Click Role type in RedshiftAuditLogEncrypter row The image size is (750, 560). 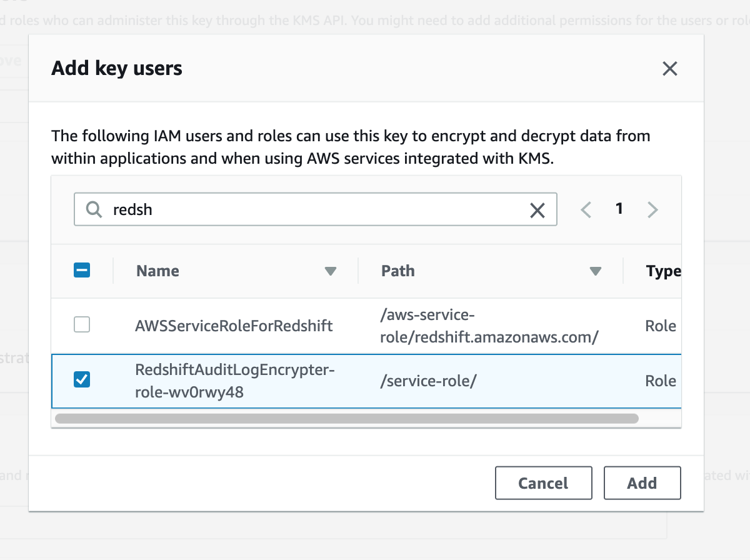tap(661, 381)
